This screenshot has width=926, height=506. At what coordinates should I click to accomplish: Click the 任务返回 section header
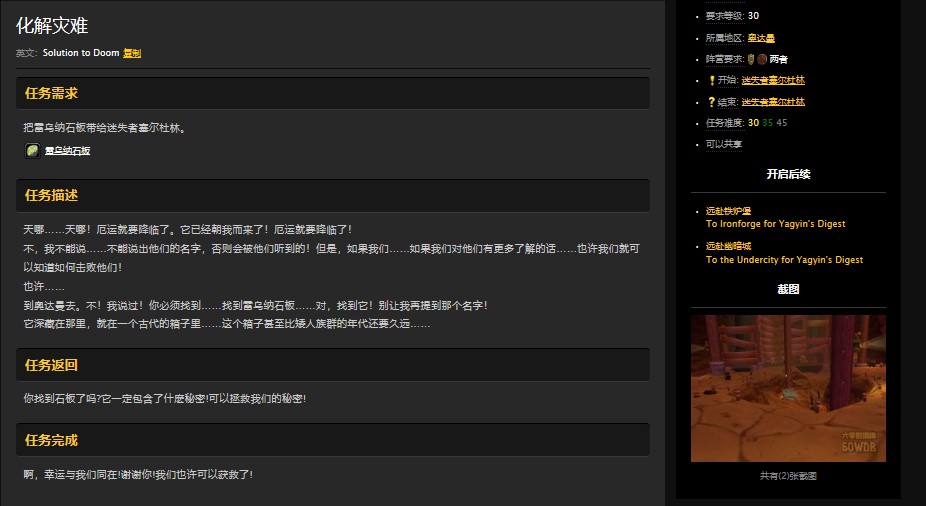pyautogui.click(x=52, y=365)
